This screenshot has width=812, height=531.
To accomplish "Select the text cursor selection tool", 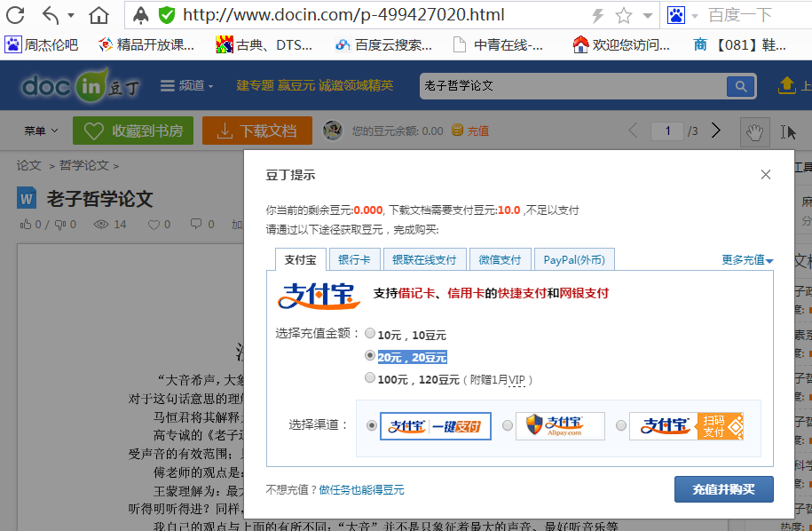I will pos(788,132).
